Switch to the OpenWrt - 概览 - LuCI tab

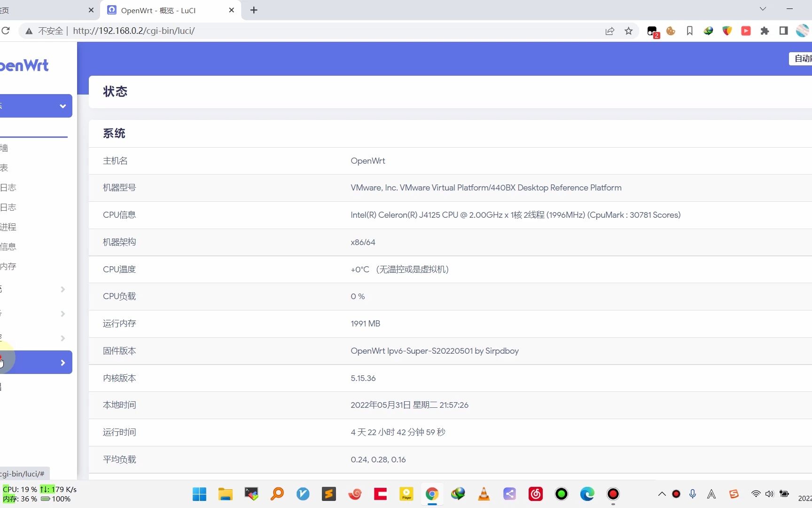coord(171,10)
